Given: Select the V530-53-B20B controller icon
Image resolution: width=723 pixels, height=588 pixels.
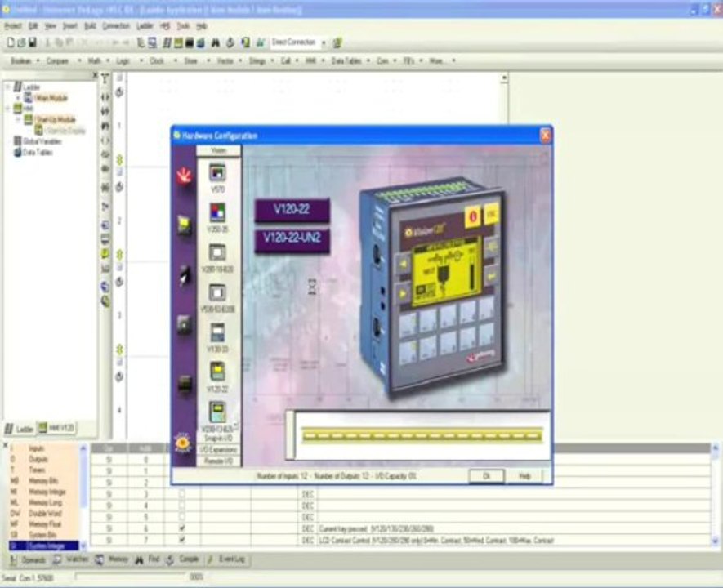Looking at the screenshot, I should [217, 292].
